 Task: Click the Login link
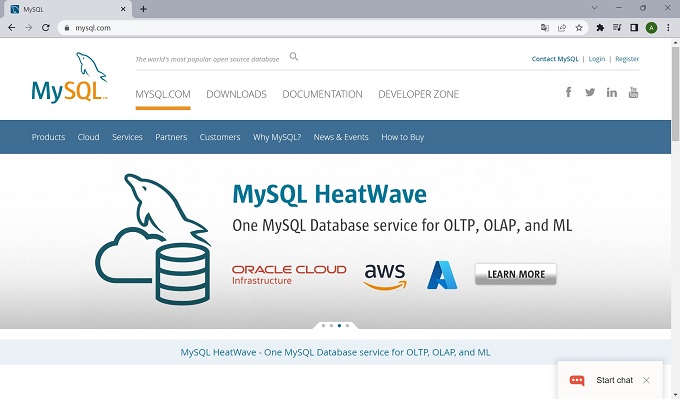click(x=597, y=59)
